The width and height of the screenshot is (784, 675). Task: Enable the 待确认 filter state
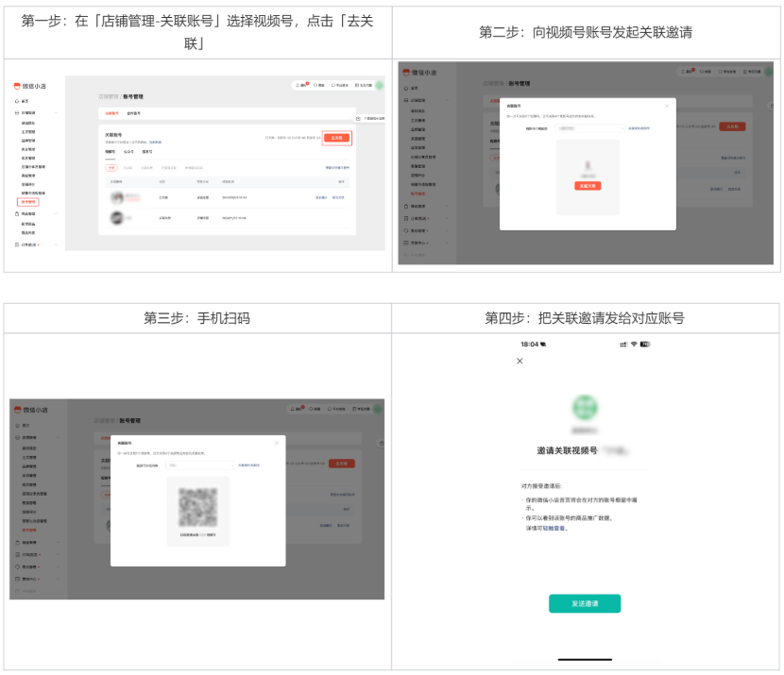[x=192, y=169]
